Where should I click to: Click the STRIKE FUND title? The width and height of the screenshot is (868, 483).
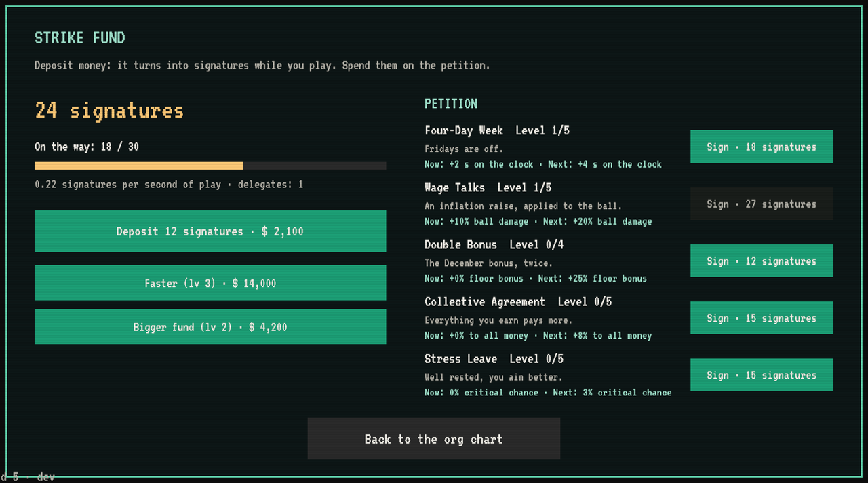tap(80, 38)
